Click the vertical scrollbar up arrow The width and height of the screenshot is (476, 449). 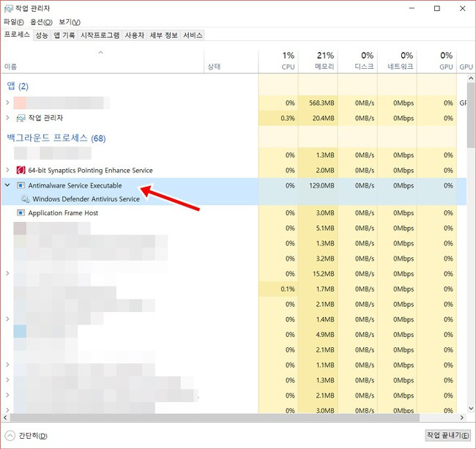pos(471,78)
